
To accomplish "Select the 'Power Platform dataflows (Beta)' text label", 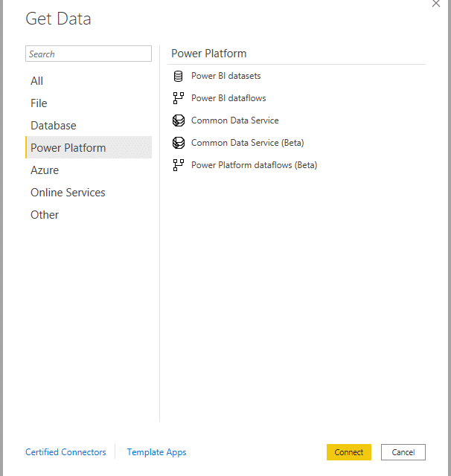I will pos(254,165).
